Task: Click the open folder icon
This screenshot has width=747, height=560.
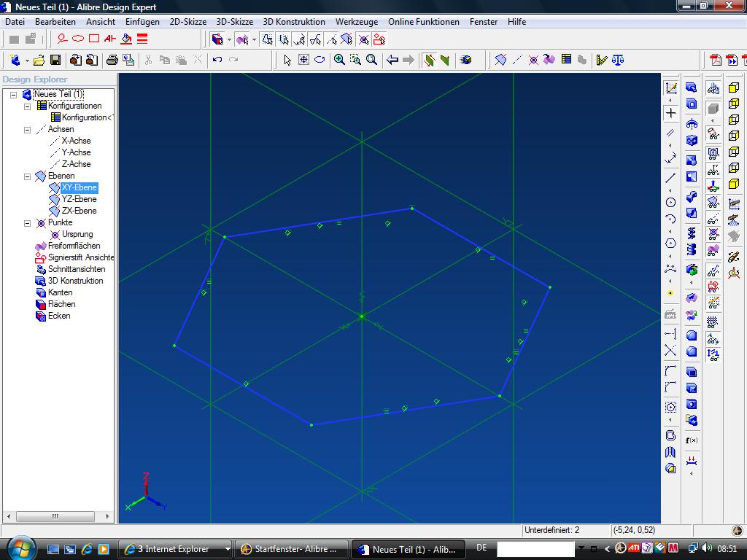Action: (x=39, y=60)
